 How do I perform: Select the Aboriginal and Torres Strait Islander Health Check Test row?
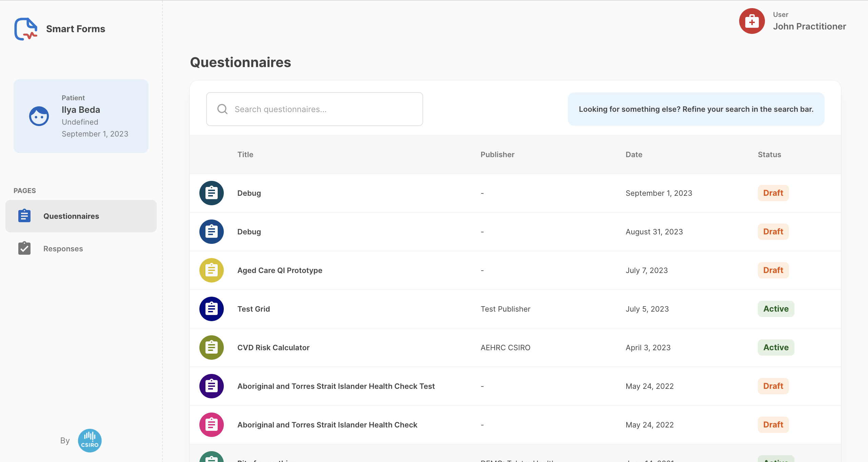pos(336,386)
